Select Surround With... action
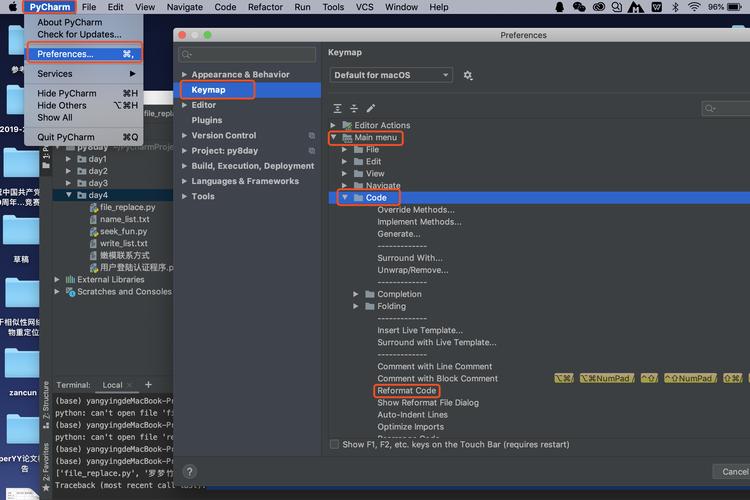 pos(409,258)
